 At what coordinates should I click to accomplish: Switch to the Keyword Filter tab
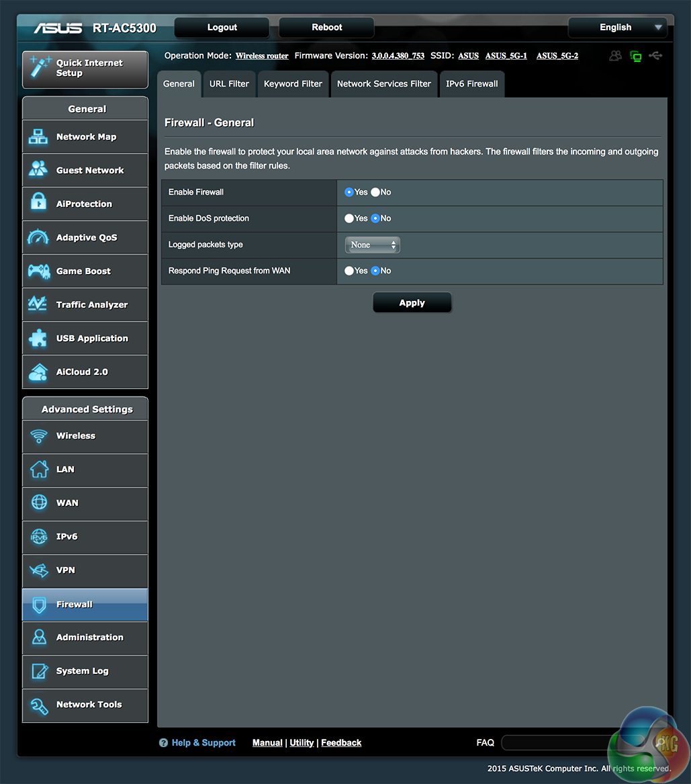pyautogui.click(x=293, y=84)
